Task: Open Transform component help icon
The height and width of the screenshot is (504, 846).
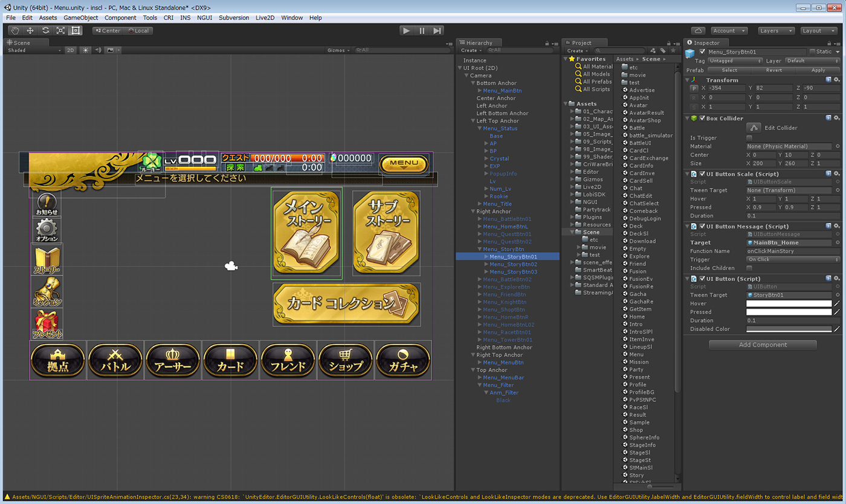Action: [828, 80]
